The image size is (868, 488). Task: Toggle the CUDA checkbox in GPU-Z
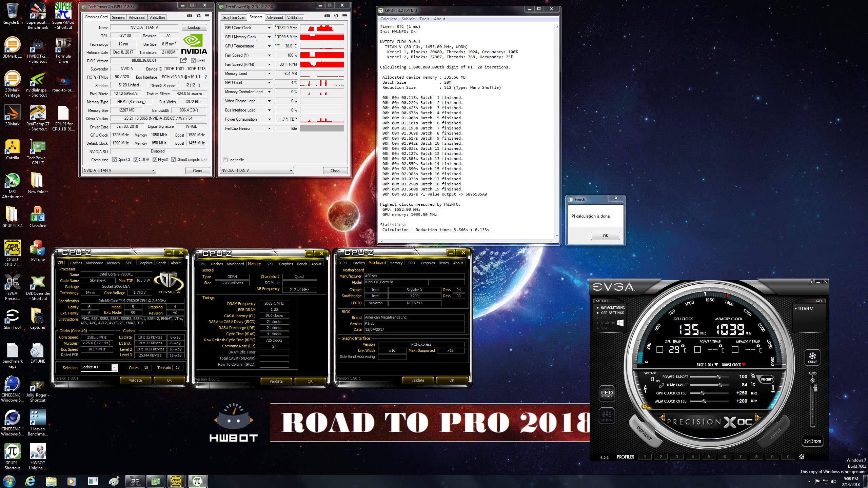click(x=136, y=160)
